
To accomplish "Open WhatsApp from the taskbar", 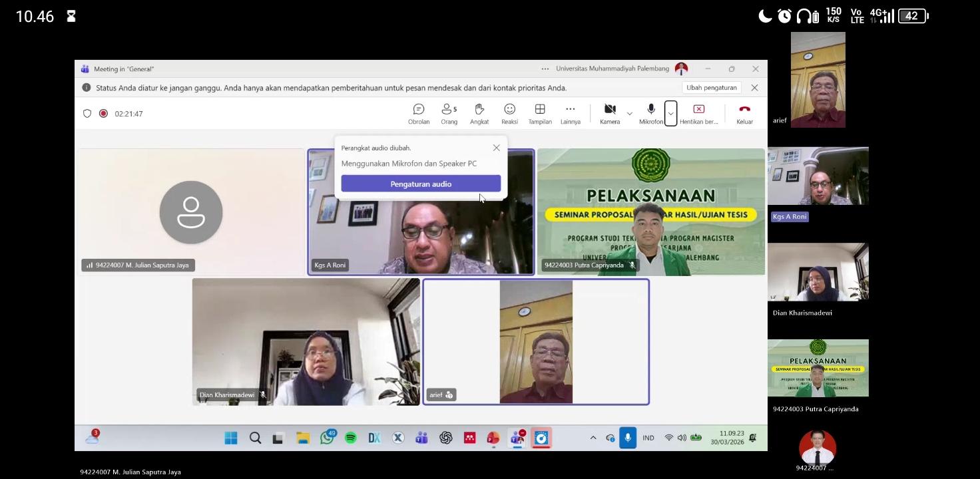I will (x=327, y=438).
